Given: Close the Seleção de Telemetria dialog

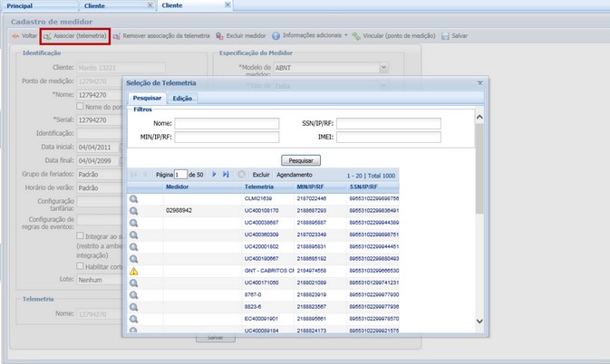Looking at the screenshot, I should click(479, 83).
